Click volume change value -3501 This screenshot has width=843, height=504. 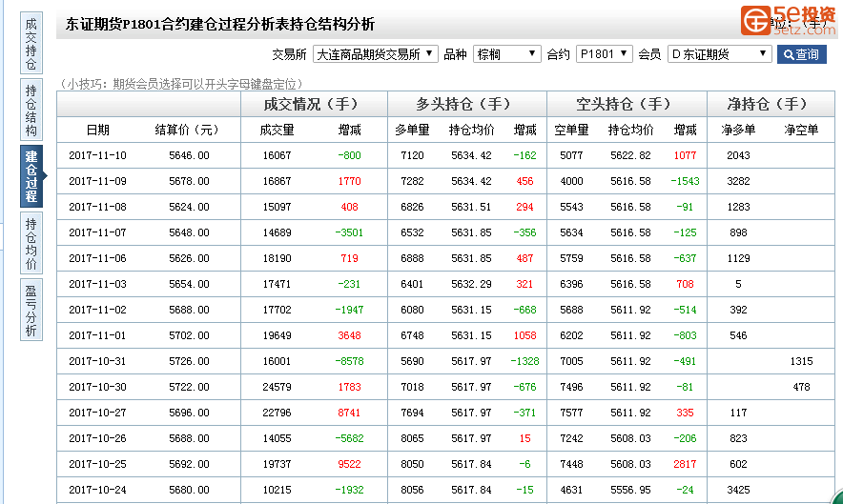[349, 232]
